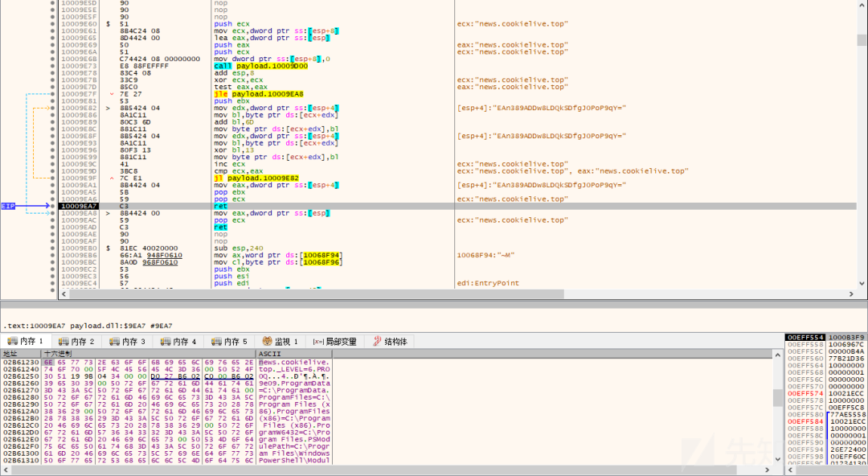Click the dump vertical scrollbar down arrow

click(778, 459)
